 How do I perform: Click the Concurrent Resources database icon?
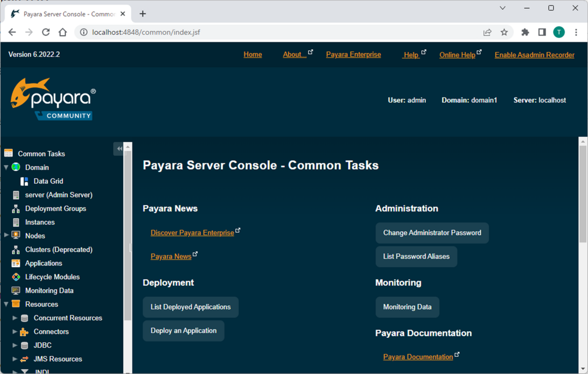(x=24, y=318)
